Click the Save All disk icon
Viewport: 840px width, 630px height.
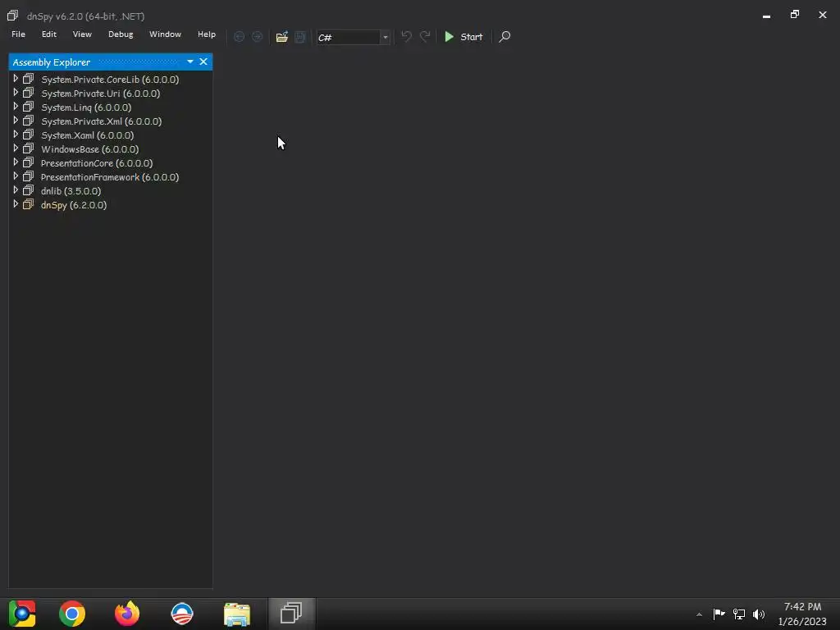tap(300, 37)
